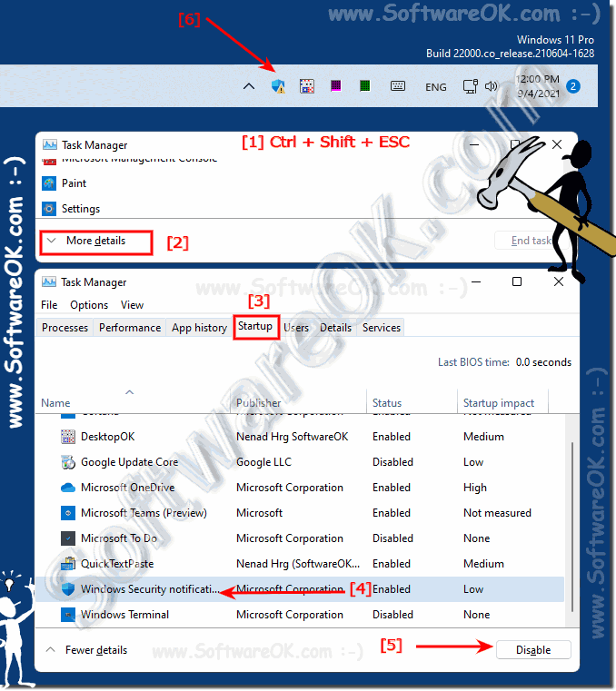Select Windows Terminal startup entry
The image size is (616, 691).
300,615
